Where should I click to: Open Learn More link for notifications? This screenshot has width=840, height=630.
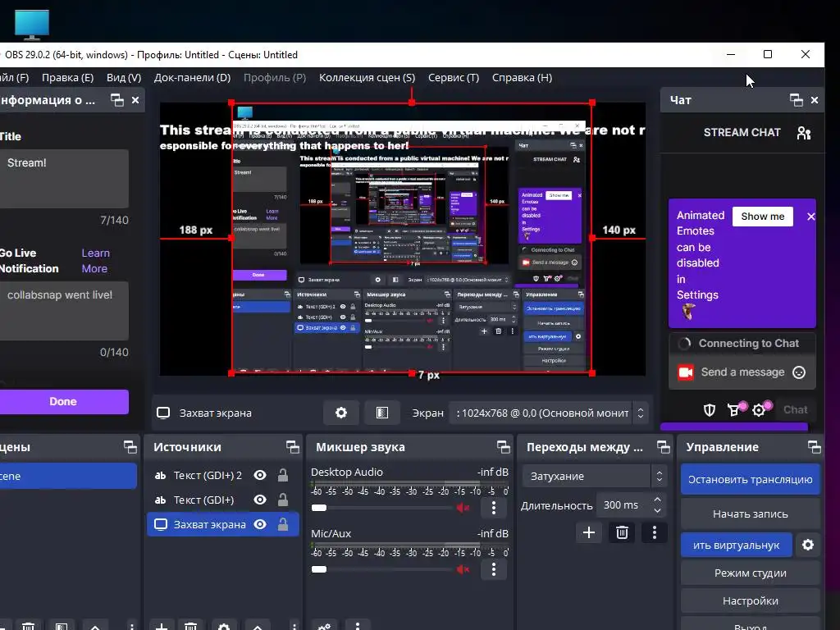coord(95,261)
